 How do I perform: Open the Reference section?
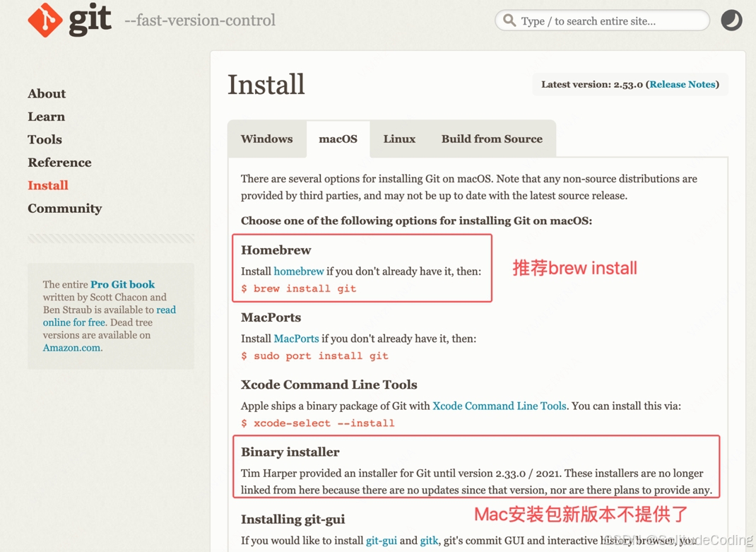point(60,163)
